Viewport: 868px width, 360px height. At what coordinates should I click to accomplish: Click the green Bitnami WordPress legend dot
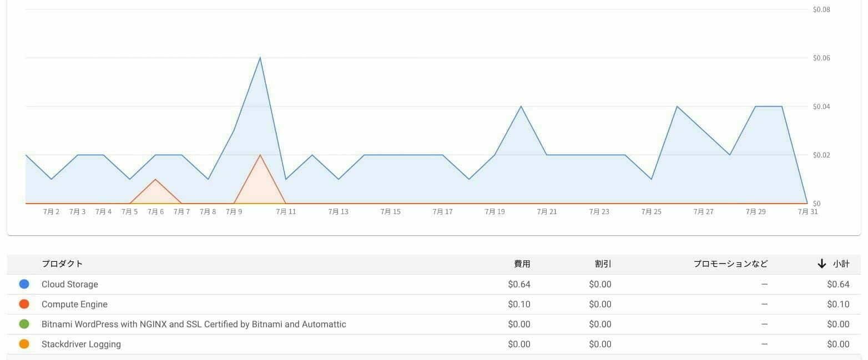pos(24,324)
